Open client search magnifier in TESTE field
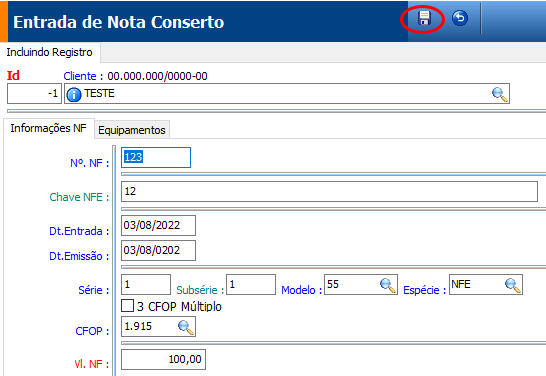Screen dimensions: 546x376 coord(500,94)
